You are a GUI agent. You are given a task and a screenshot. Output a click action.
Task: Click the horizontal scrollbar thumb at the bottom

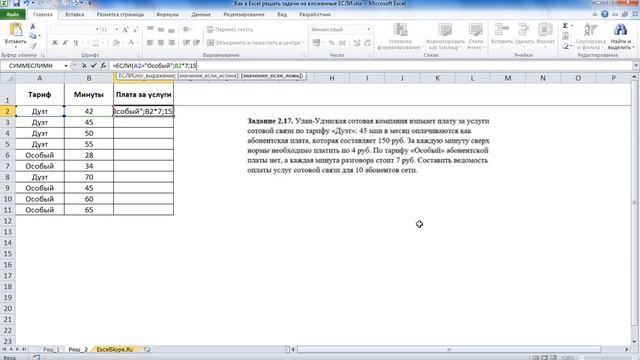pos(449,349)
